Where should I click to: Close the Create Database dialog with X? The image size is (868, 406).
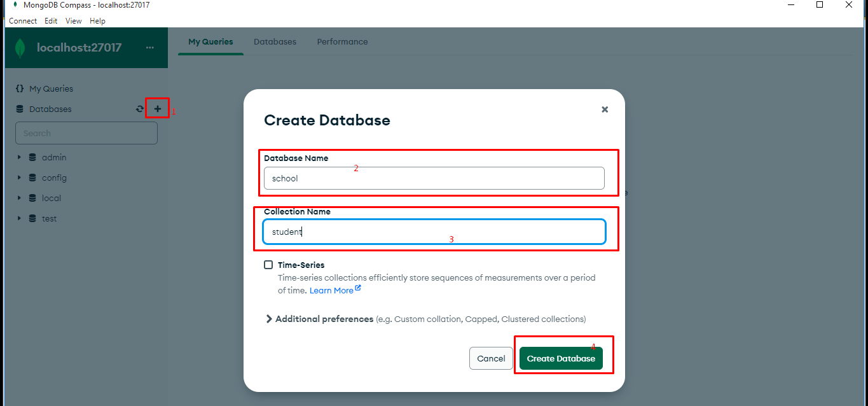(x=605, y=109)
